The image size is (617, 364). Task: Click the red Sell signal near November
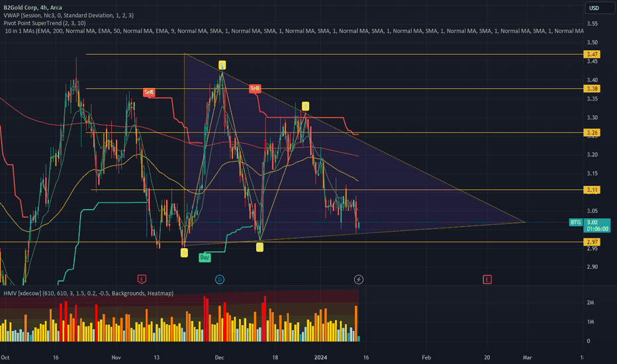point(149,92)
